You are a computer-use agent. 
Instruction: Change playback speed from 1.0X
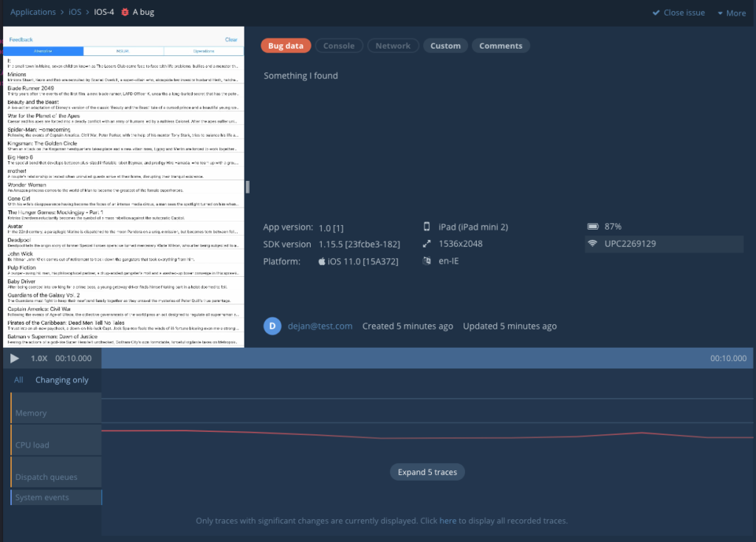[x=39, y=358]
